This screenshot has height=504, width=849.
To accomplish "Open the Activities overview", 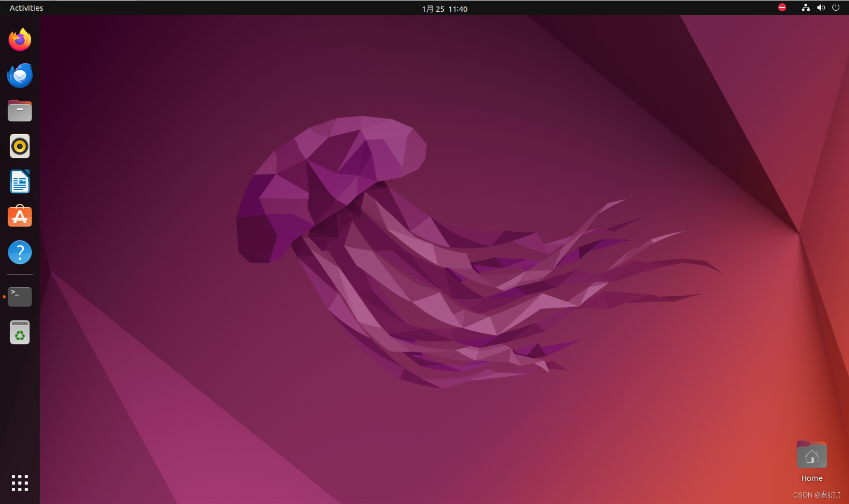I will click(x=26, y=8).
